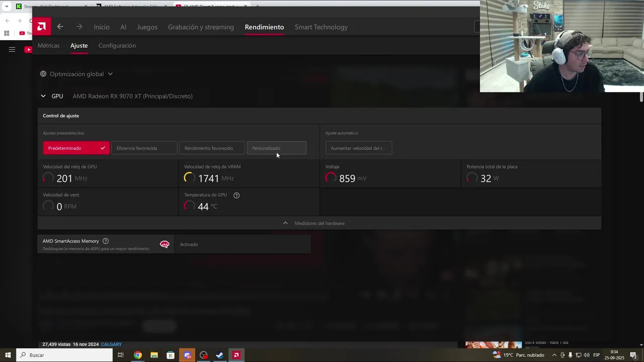Screen dimensions: 644x362
Task: Click CALGARY link in the browser page
Action: (x=111, y=344)
